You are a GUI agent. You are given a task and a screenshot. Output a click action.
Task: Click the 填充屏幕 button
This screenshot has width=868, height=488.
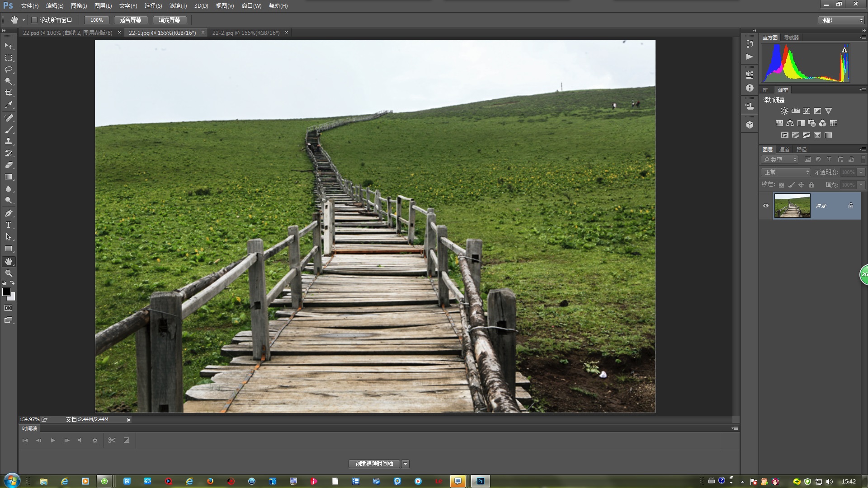tap(170, 20)
